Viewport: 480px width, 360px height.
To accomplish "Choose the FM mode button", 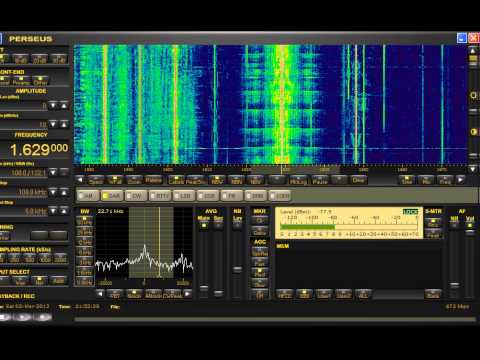I will 232,196.
